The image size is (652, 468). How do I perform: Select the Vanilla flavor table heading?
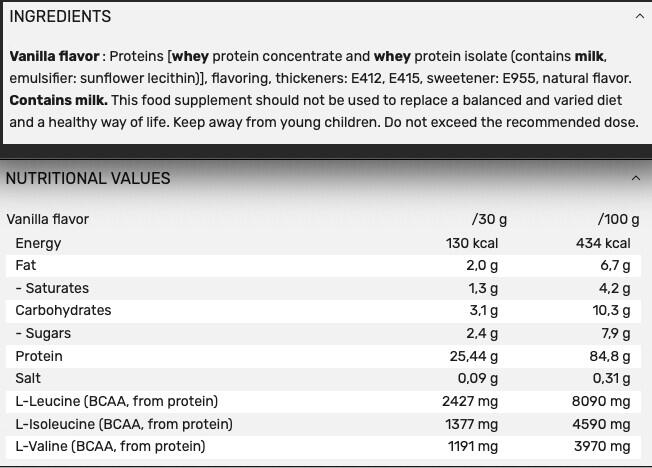(x=48, y=219)
